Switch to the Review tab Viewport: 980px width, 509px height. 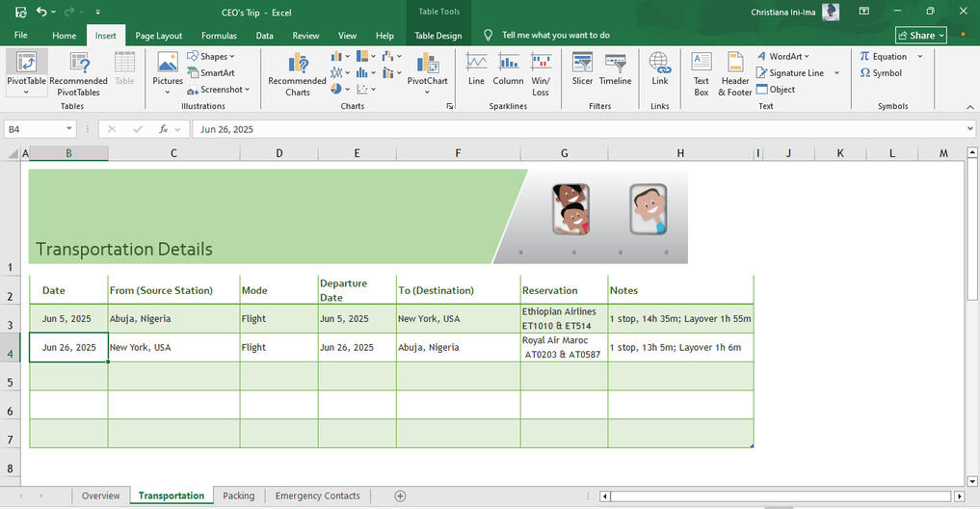(305, 36)
